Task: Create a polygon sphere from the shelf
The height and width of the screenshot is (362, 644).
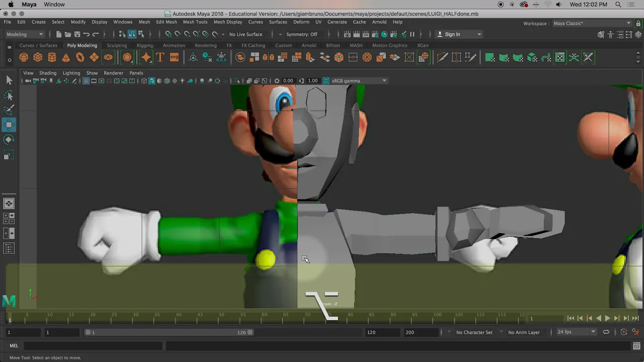Action: (24, 57)
